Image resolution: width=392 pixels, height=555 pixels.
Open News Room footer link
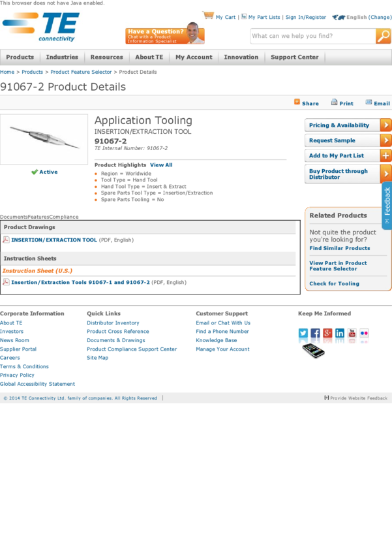pos(14,340)
